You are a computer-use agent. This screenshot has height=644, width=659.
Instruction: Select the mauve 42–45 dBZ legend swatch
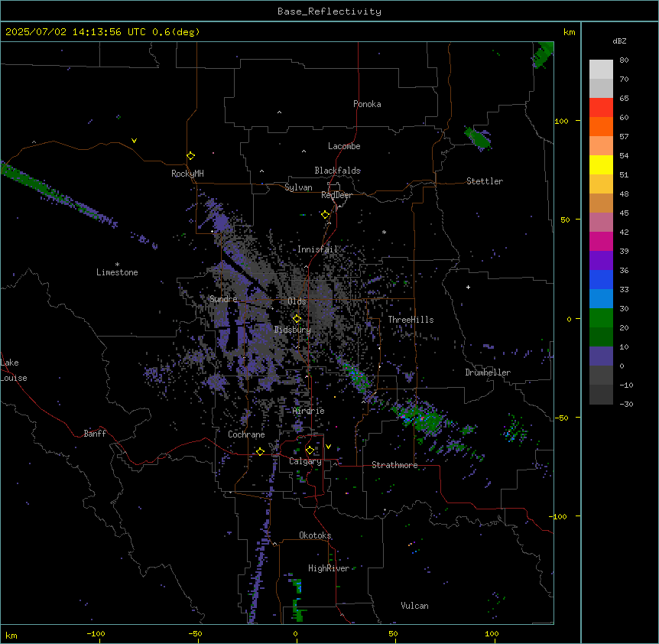click(601, 223)
